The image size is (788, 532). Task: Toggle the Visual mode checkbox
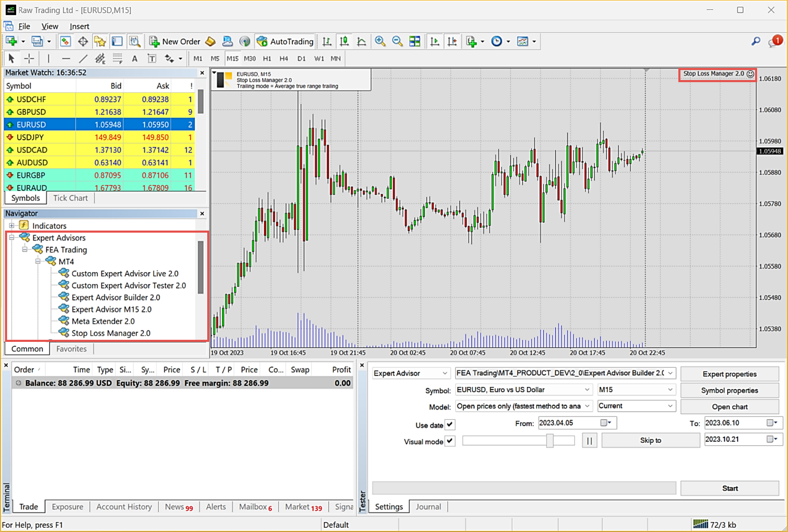(x=449, y=441)
